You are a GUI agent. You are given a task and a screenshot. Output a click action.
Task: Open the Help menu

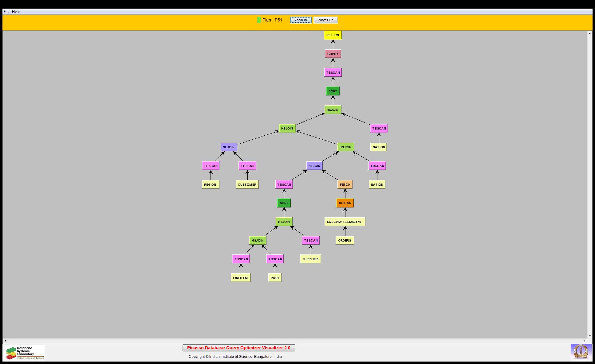[16, 12]
